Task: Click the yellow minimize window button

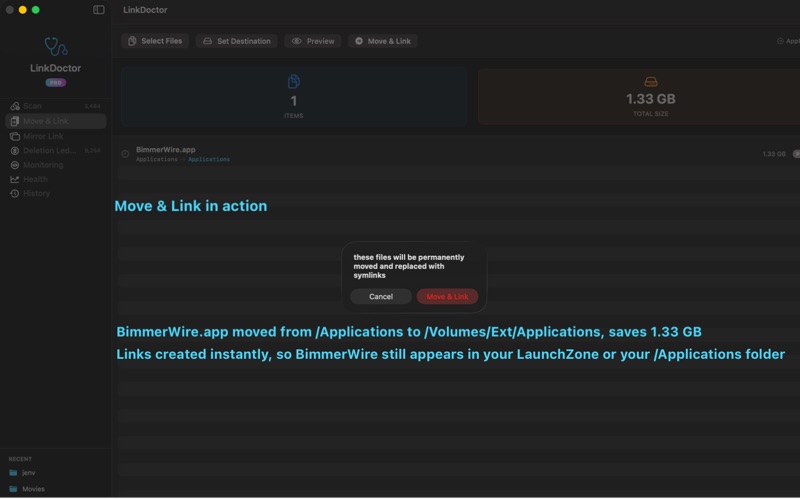Action: point(22,10)
